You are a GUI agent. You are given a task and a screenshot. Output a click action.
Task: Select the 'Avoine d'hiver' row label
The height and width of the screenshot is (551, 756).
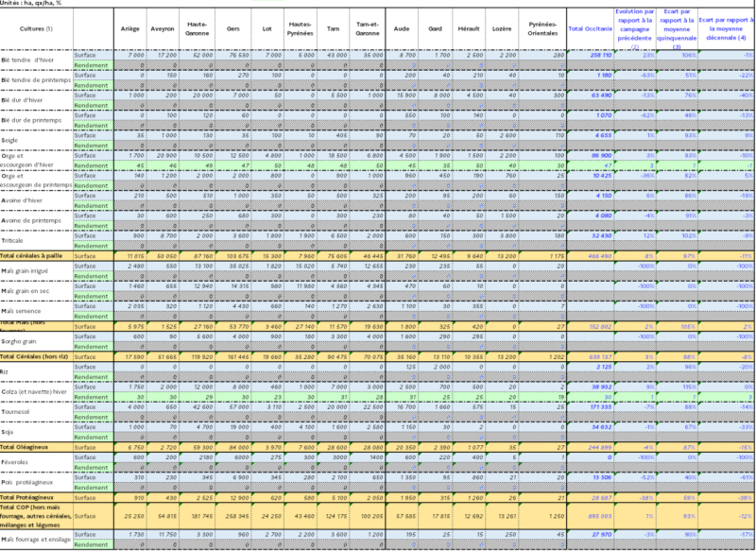point(36,200)
